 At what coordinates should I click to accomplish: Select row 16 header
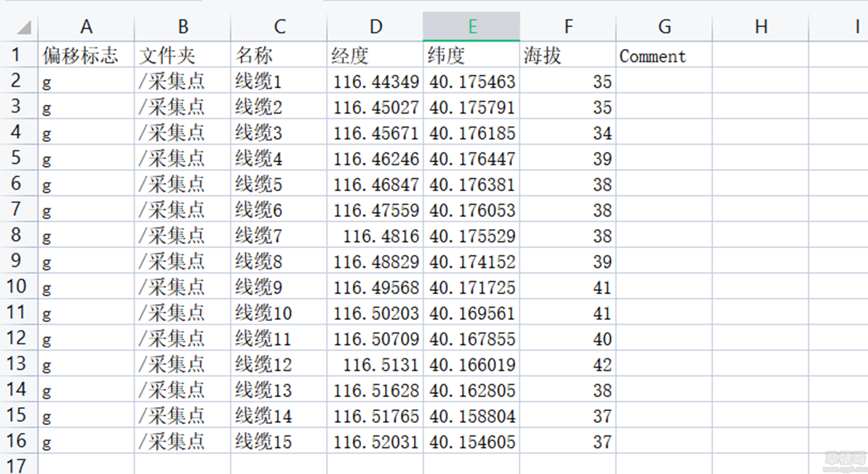pyautogui.click(x=19, y=440)
